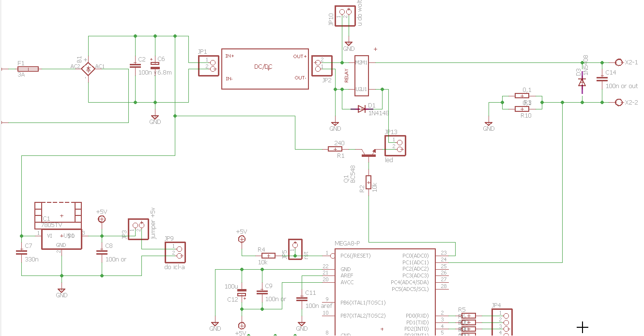This screenshot has width=644, height=336.
Task: Click the '6.8m' capacitor value text
Action: (165, 72)
